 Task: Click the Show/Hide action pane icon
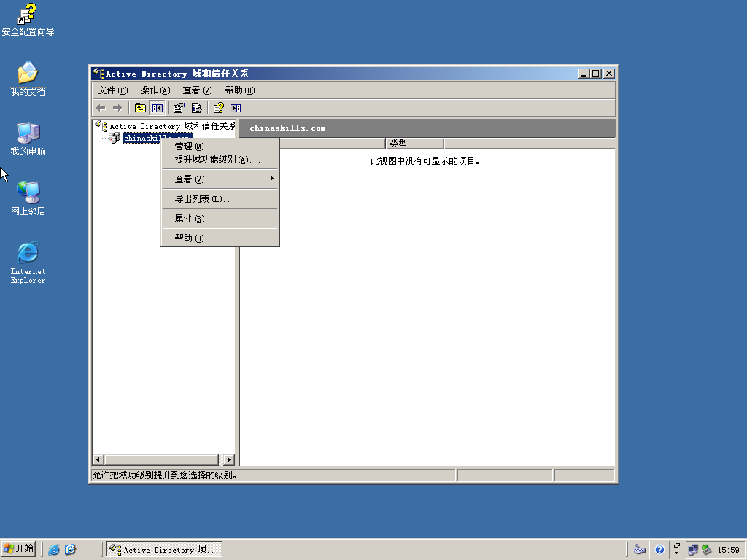[236, 108]
